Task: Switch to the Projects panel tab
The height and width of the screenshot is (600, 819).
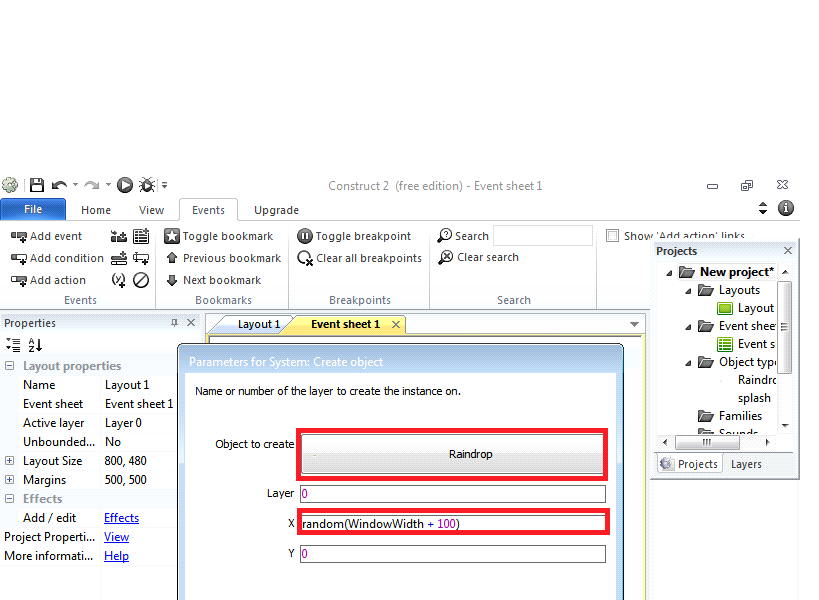Action: pyautogui.click(x=689, y=464)
